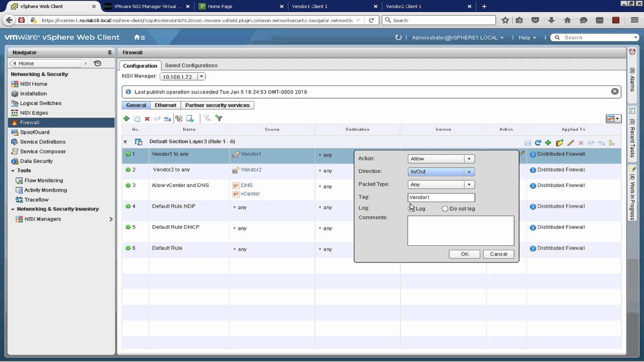Click the browser back button
Image resolution: width=644 pixels, height=362 pixels.
click(x=8, y=20)
